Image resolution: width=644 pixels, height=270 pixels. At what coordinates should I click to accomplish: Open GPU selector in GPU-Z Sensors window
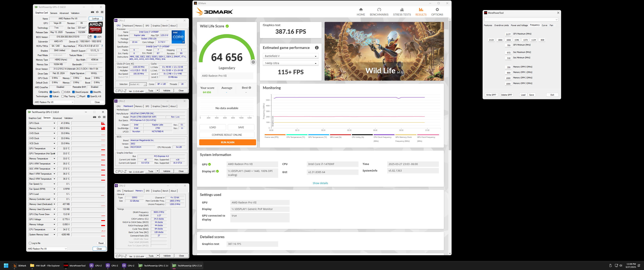coord(47,249)
